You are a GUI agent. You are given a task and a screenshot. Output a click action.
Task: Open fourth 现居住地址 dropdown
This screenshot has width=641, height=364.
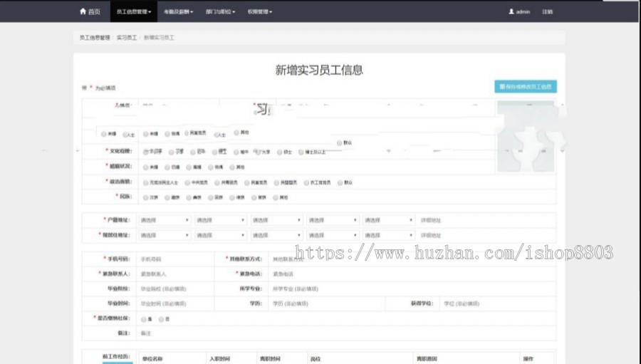[333, 235]
